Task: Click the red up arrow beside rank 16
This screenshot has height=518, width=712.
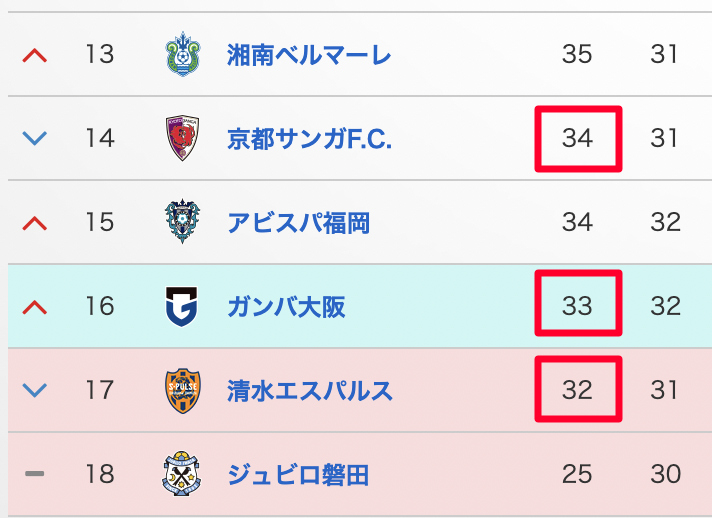Action: click(35, 306)
